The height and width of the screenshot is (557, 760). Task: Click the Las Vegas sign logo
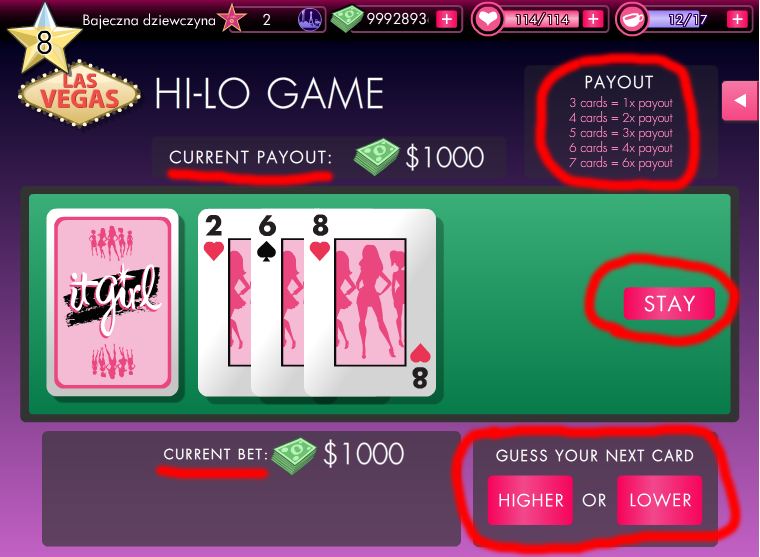79,94
